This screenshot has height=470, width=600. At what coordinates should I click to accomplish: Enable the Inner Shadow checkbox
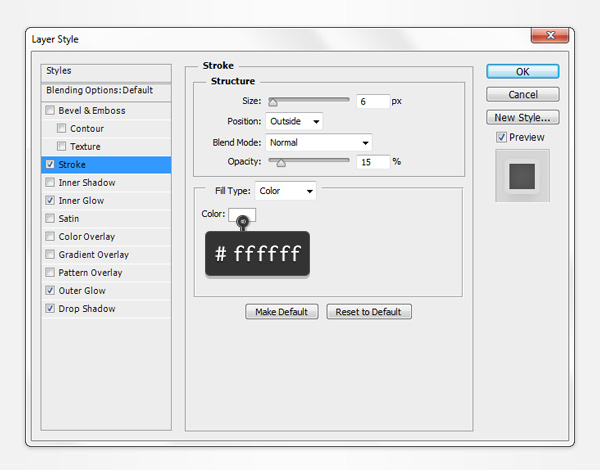click(x=50, y=182)
